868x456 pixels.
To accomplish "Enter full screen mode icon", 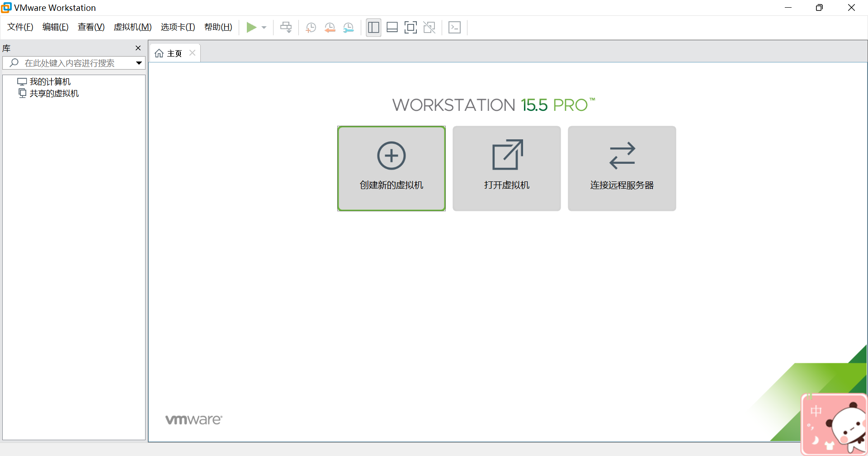I will click(410, 28).
